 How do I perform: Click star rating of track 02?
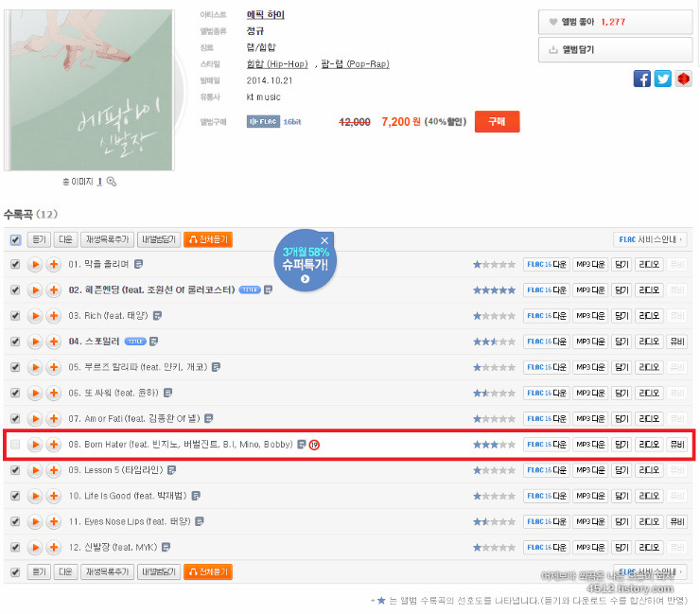click(494, 290)
